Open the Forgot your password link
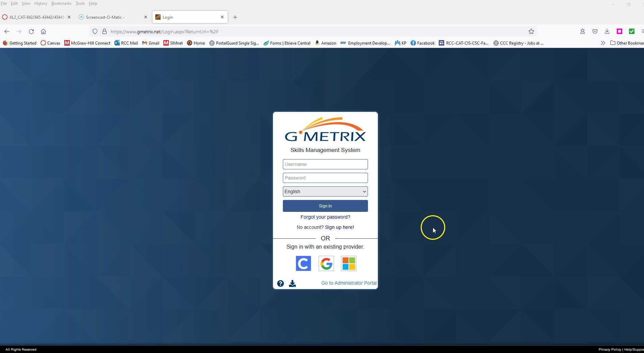The image size is (644, 353). point(325,217)
